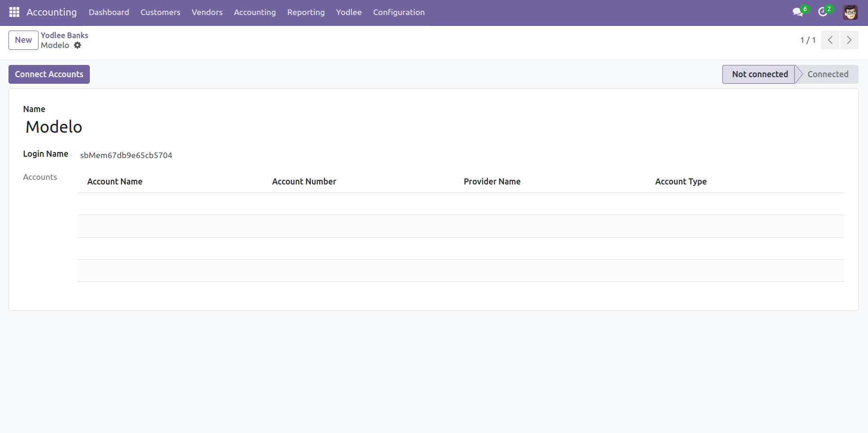Open the Customers menu

160,12
